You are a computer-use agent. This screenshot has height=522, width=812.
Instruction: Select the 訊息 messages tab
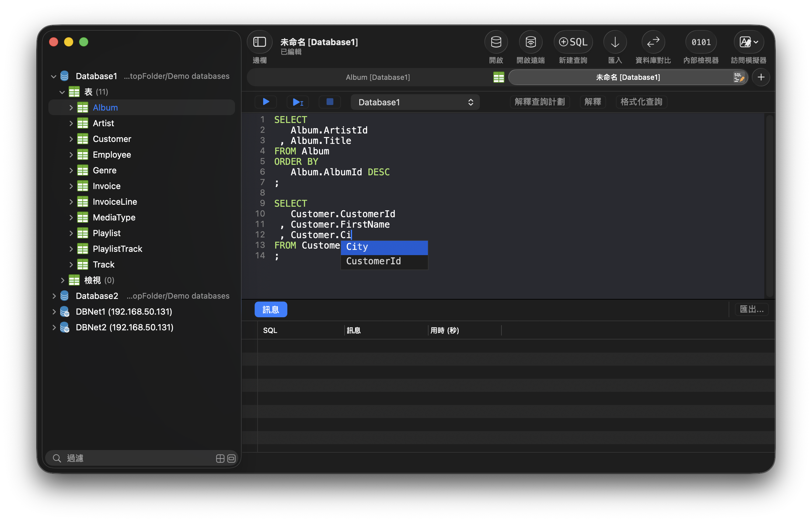point(271,309)
